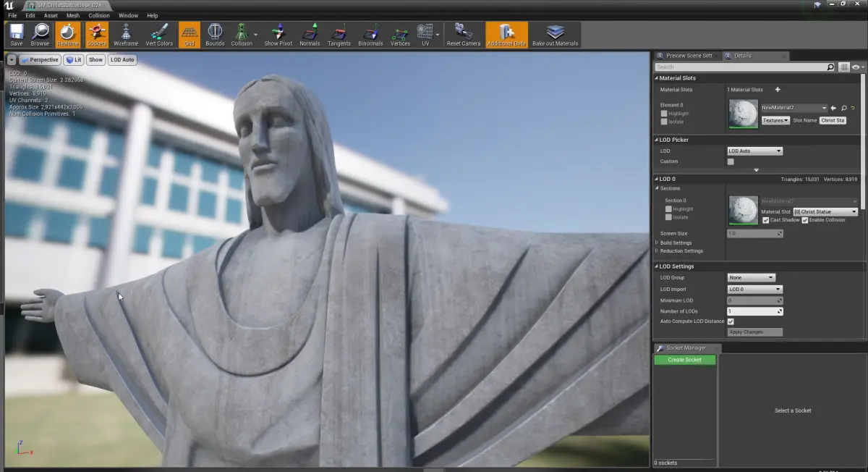Show mesh Vertices
This screenshot has height=472, width=868.
(x=400, y=35)
